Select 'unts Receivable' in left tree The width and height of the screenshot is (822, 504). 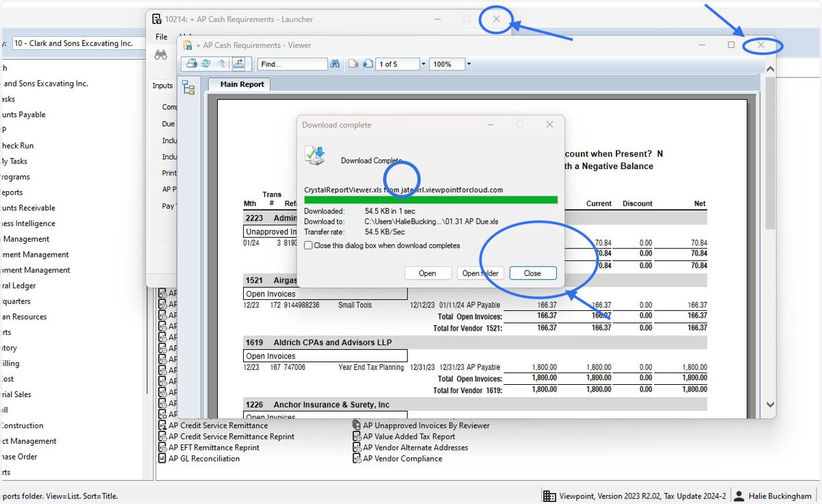pos(27,207)
